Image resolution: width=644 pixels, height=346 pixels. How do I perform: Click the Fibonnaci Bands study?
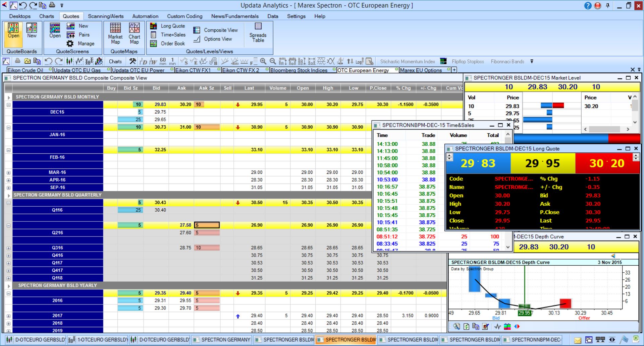click(507, 62)
